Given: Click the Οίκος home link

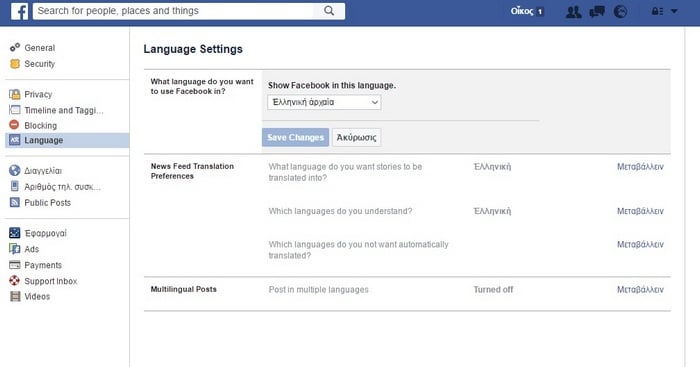Looking at the screenshot, I should [x=522, y=11].
